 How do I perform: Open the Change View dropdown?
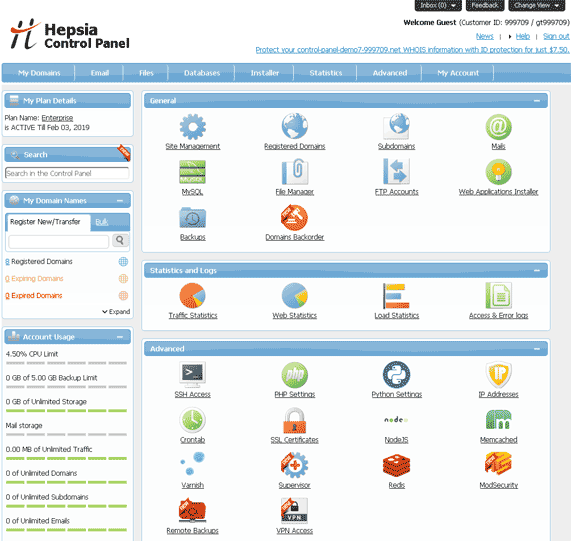tap(536, 5)
